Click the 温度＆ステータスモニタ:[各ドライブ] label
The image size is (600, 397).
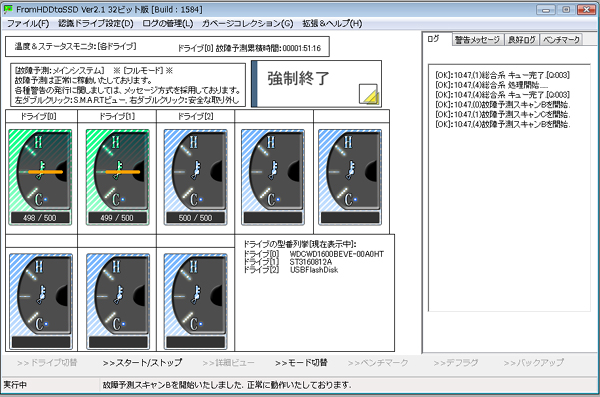(75, 47)
